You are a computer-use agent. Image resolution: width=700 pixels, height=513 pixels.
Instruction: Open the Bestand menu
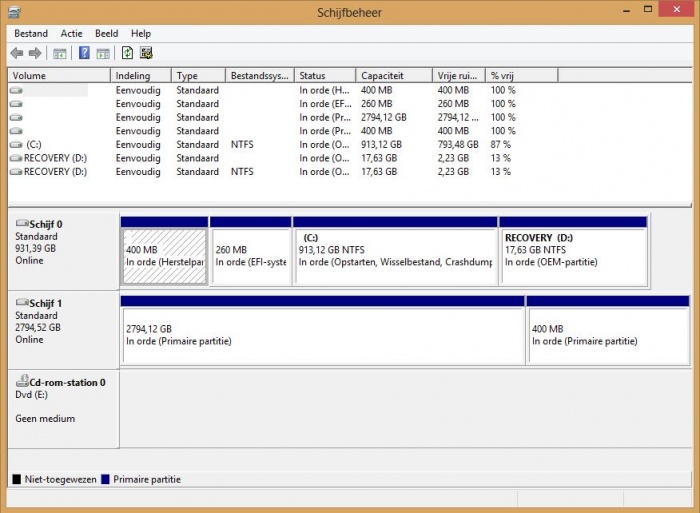[31, 34]
